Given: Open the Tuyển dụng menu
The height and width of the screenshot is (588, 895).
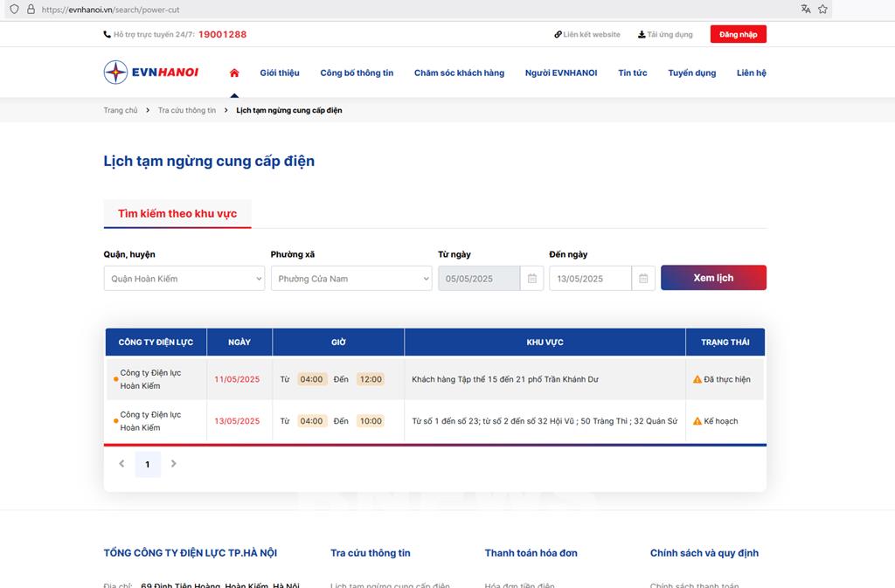Looking at the screenshot, I should coord(692,73).
